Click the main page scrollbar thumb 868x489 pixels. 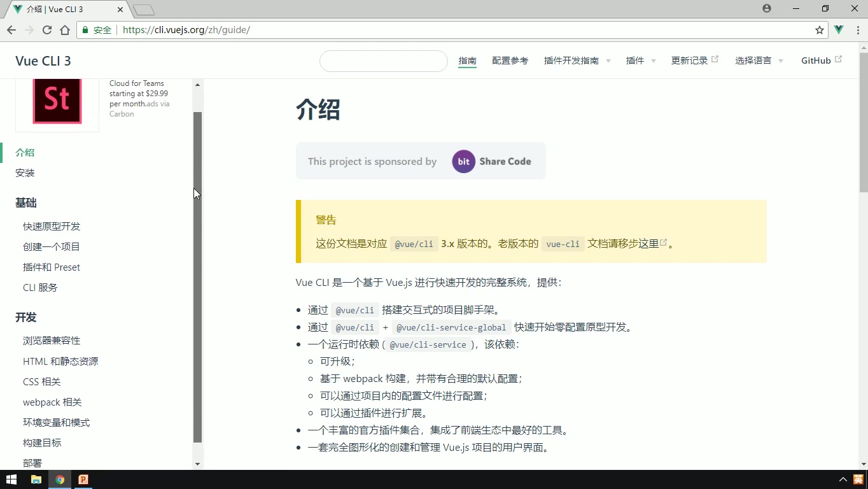point(864,121)
